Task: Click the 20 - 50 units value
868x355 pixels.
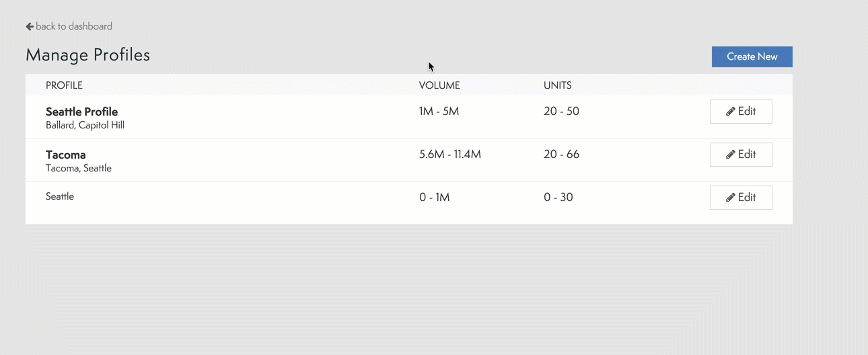Action: pyautogui.click(x=561, y=112)
